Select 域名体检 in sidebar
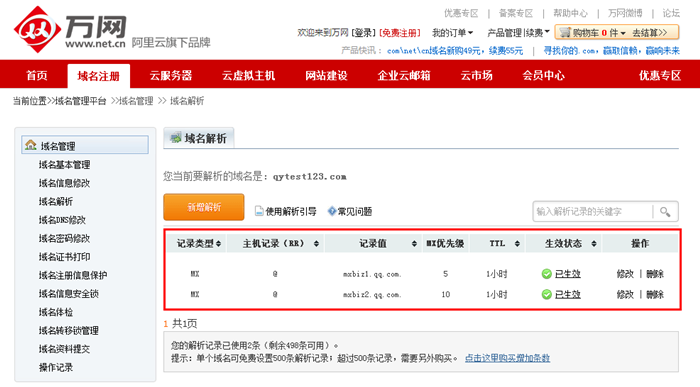 tap(56, 312)
